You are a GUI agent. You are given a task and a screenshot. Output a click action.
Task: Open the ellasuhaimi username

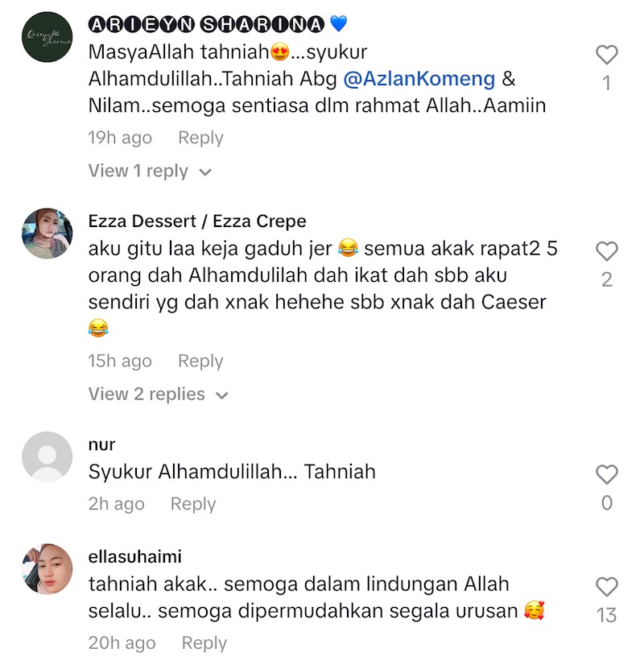[x=135, y=557]
